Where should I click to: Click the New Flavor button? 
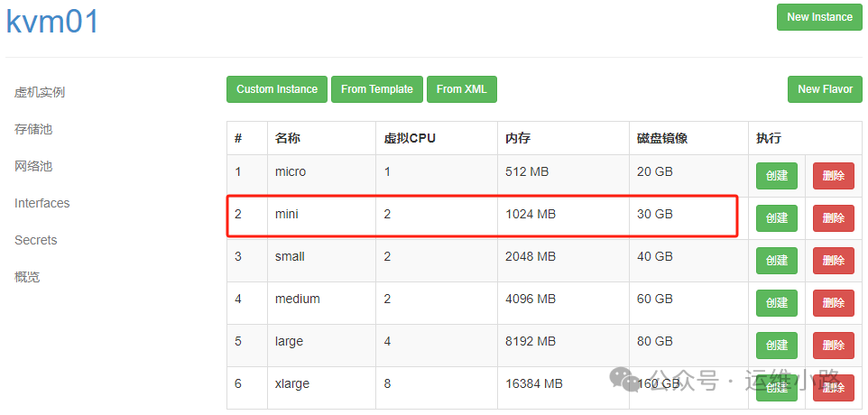825,89
